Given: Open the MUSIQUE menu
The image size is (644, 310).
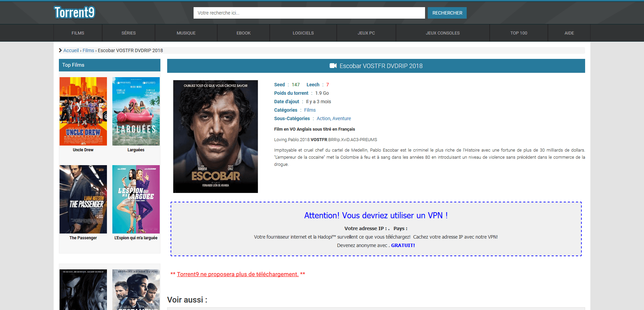Looking at the screenshot, I should tap(186, 33).
